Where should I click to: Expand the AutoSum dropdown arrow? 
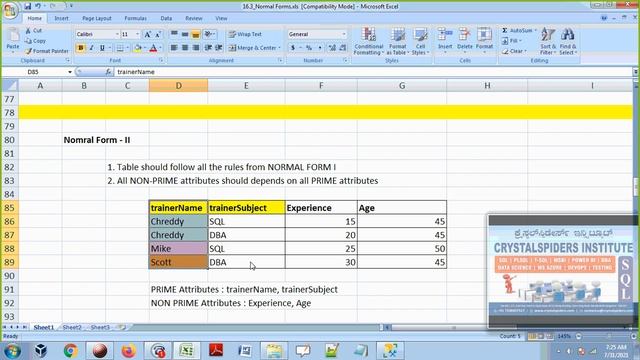click(x=536, y=31)
